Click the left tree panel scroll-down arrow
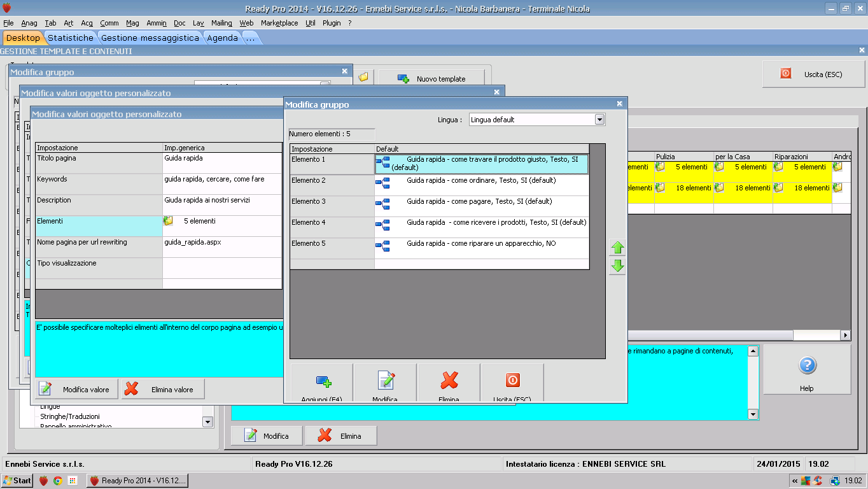 (207, 422)
